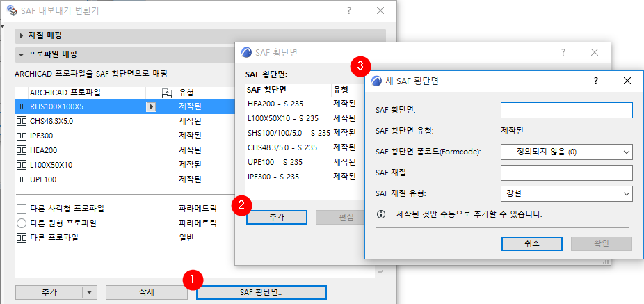The image size is (644, 304).
Task: Click the SAF 횡단면 column header
Action: [288, 90]
